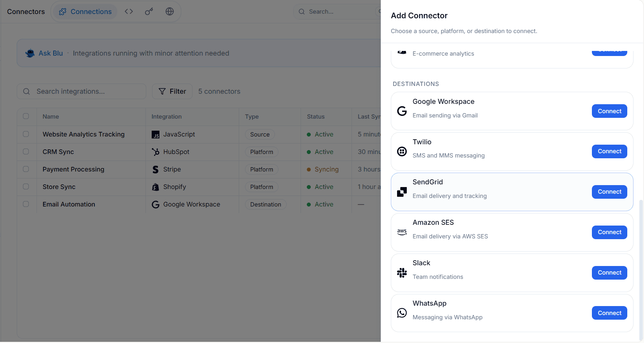The height and width of the screenshot is (343, 644).
Task: Focus the Search integrations field
Action: pyautogui.click(x=81, y=91)
